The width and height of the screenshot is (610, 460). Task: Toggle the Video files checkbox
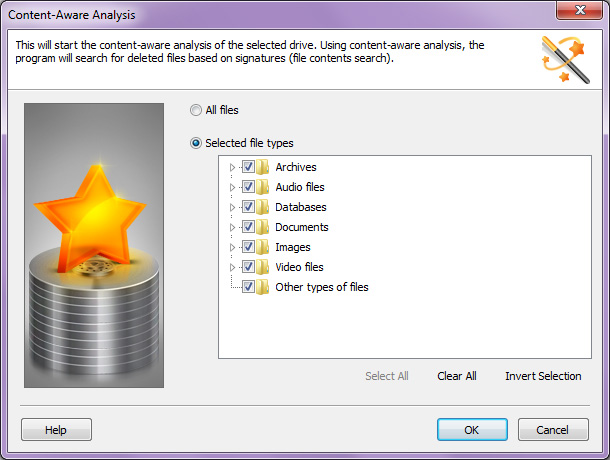[248, 267]
